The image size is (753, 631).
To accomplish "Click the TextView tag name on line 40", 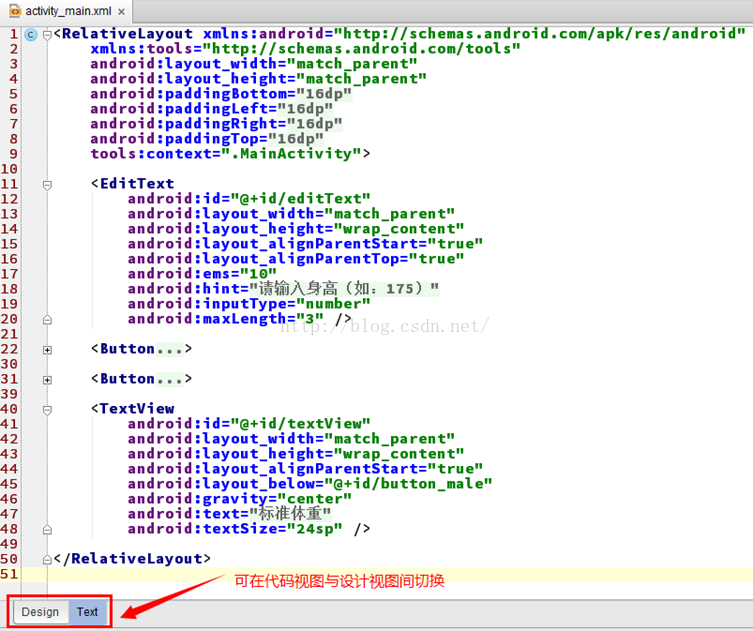I will [137, 409].
